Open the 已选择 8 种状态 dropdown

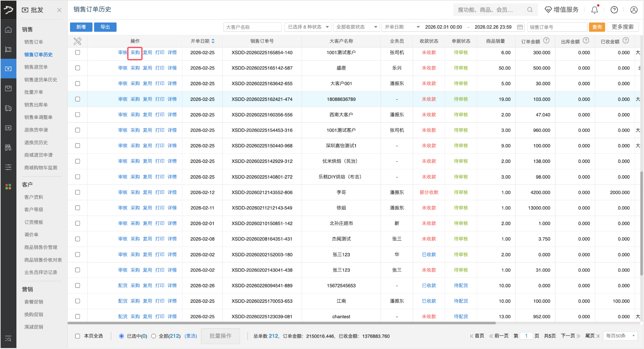coord(307,27)
